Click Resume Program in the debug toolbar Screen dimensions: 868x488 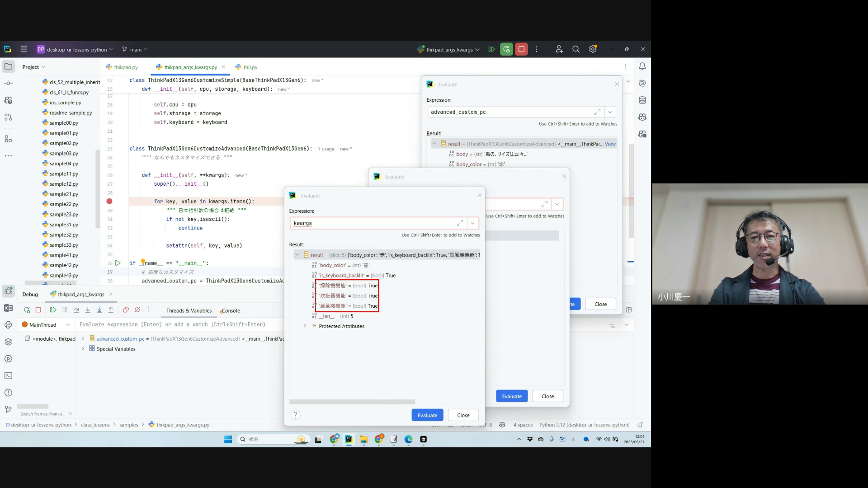53,310
